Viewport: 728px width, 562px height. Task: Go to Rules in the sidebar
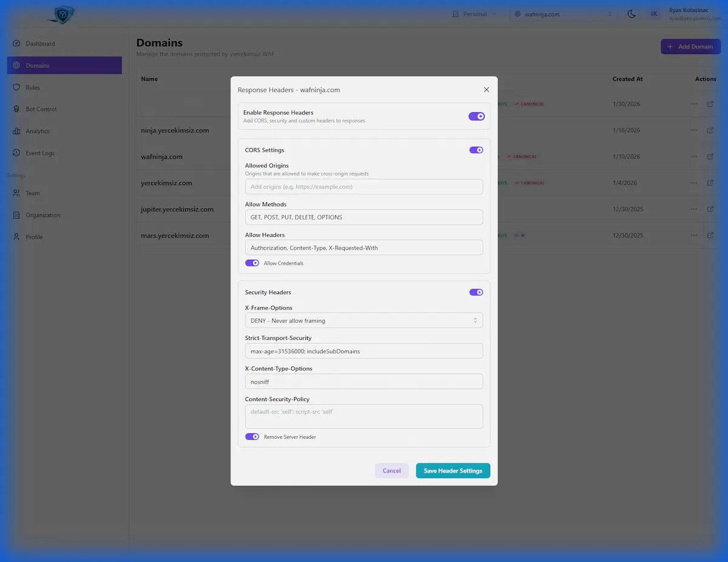pos(64,87)
